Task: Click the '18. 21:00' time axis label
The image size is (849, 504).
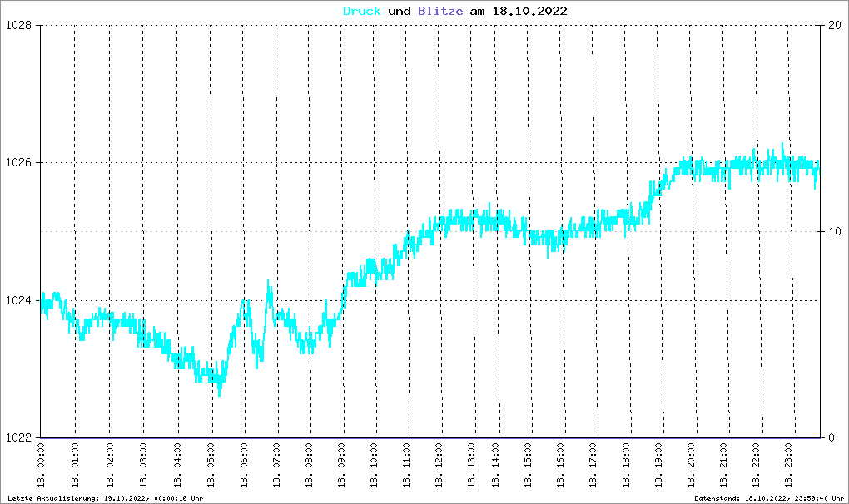Action: tap(724, 465)
